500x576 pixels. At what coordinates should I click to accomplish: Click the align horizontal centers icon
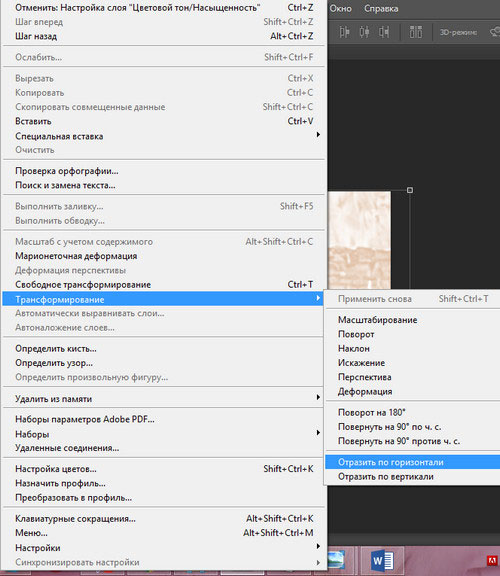tap(364, 32)
